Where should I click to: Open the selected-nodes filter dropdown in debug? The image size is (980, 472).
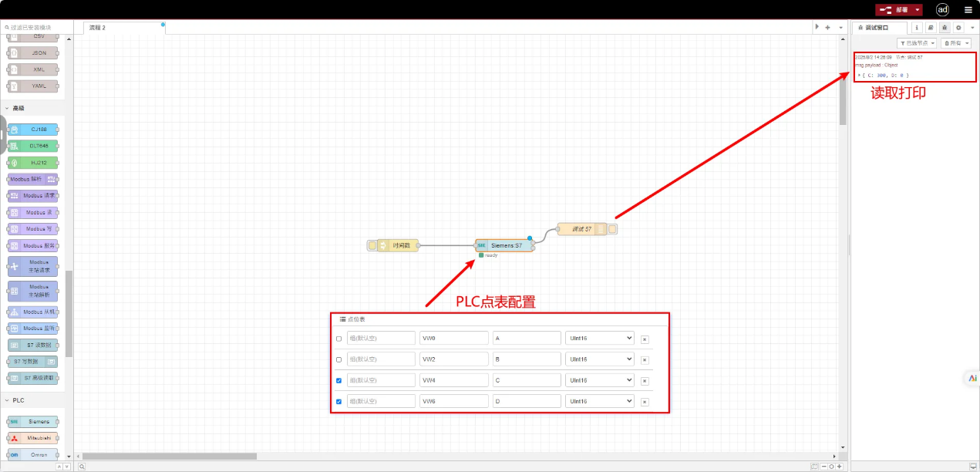(x=917, y=43)
